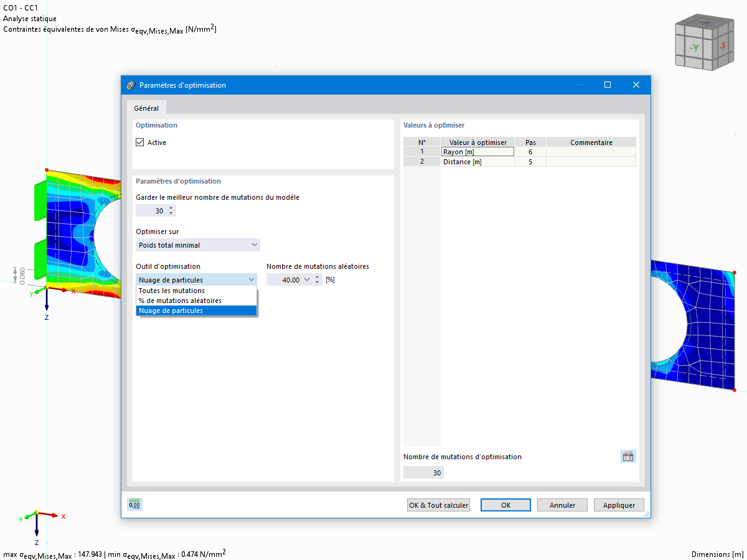Click the dialog resize grip corner

point(646,514)
